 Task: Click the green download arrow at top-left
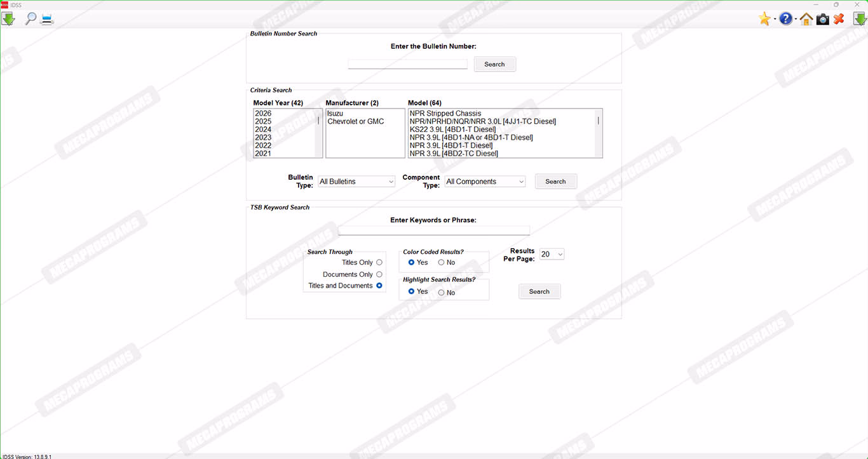(x=8, y=19)
